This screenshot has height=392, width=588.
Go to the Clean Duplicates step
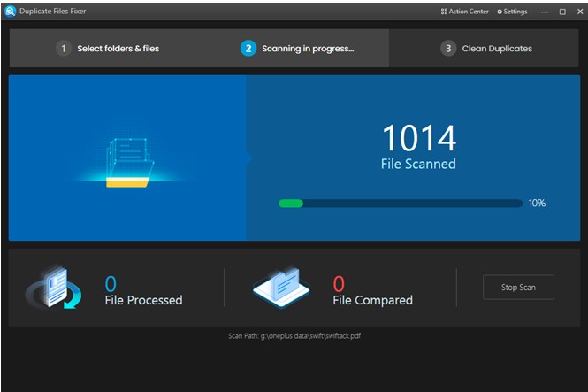click(x=486, y=49)
